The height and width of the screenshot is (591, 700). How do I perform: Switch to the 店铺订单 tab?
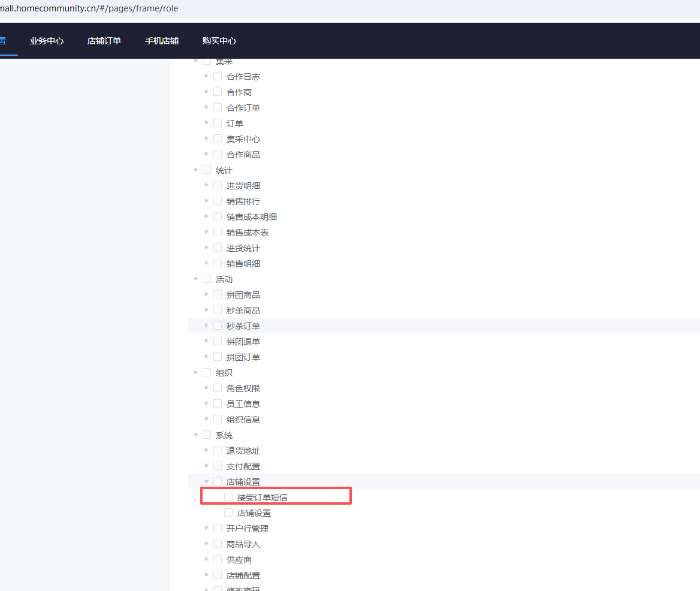point(104,41)
